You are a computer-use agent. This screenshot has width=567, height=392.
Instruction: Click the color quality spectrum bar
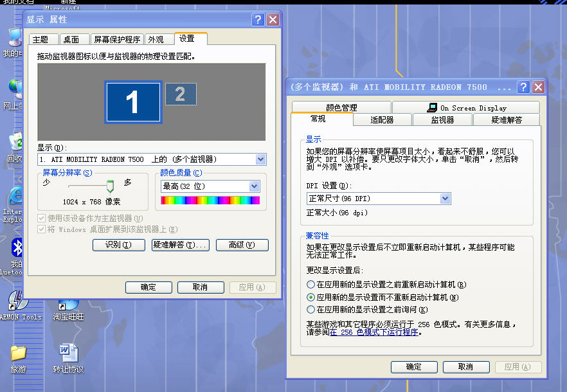[210, 200]
